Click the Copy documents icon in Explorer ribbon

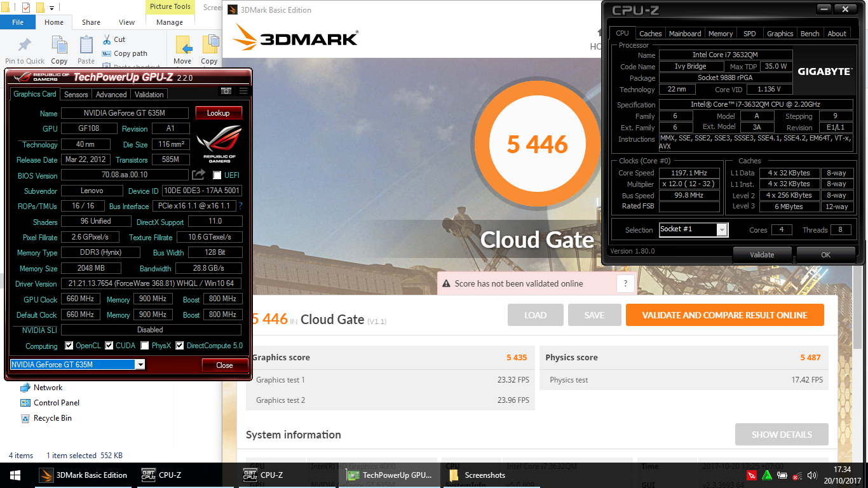tap(59, 45)
